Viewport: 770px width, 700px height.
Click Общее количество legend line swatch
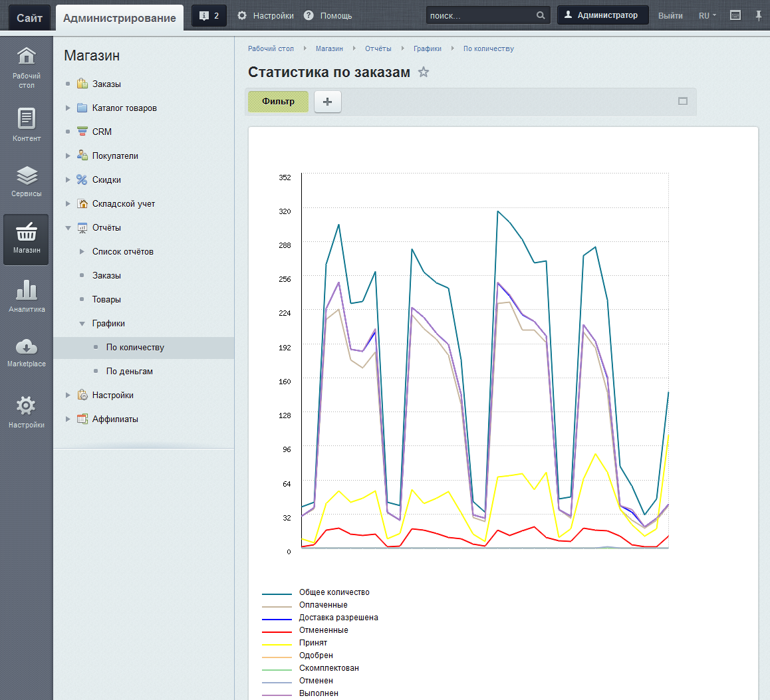[277, 594]
